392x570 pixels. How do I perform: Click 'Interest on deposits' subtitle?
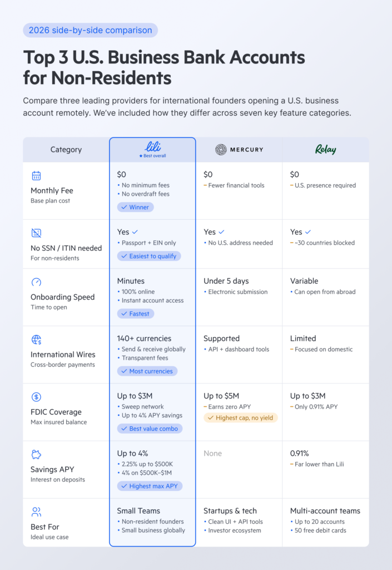tap(58, 479)
